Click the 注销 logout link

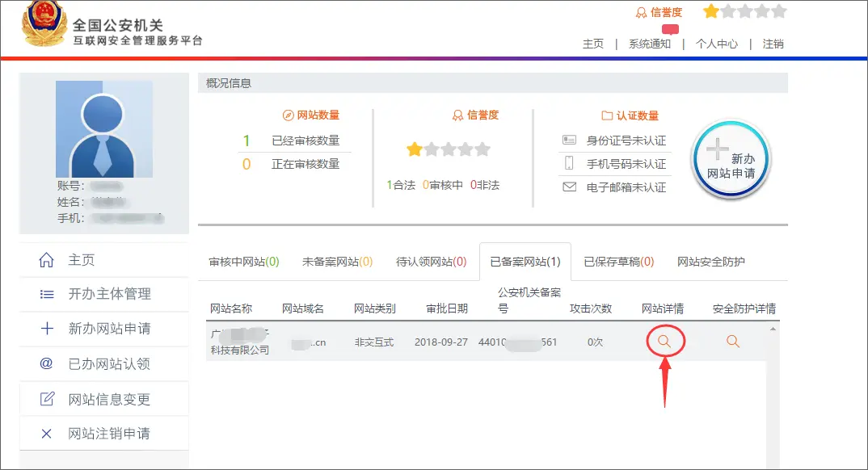(773, 44)
